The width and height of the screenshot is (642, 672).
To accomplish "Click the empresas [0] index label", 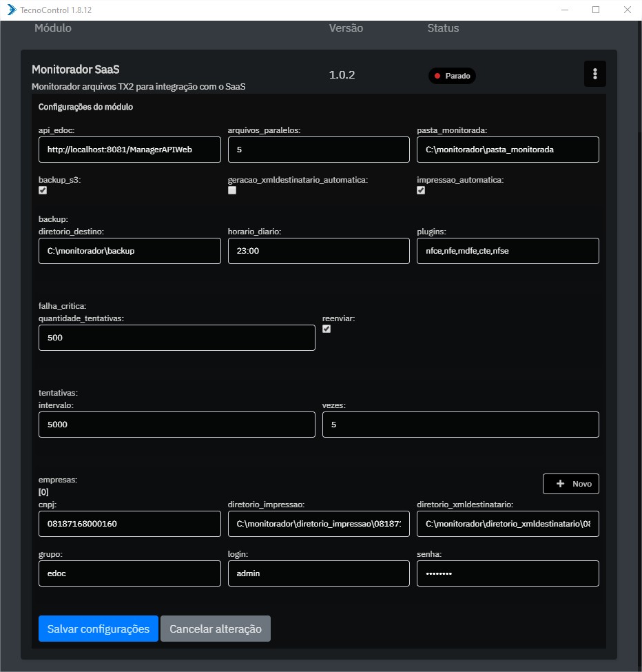I will [x=43, y=492].
